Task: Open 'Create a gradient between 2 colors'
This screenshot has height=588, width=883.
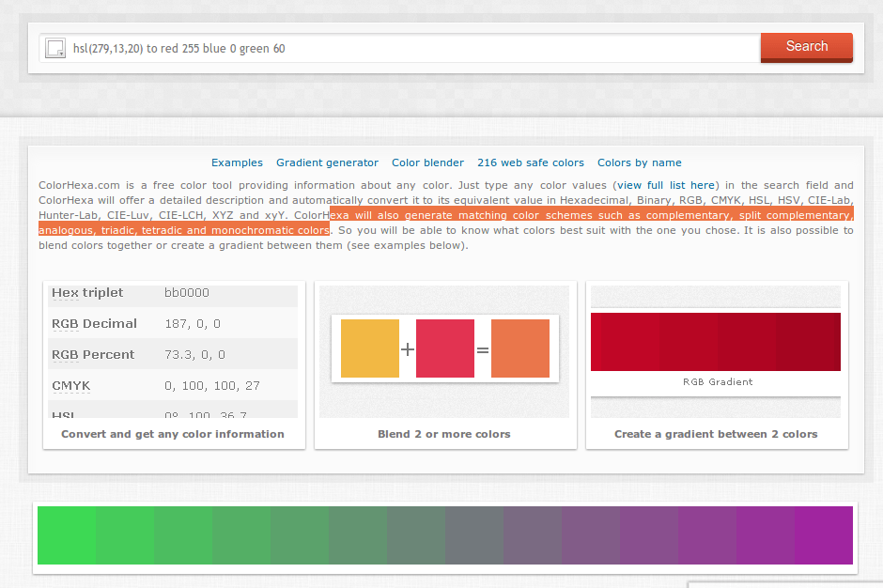Action: click(716, 434)
